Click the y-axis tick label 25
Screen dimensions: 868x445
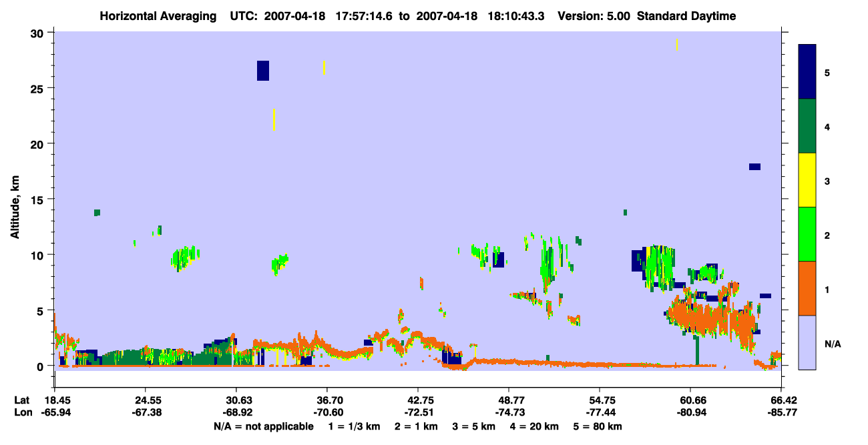click(x=39, y=88)
